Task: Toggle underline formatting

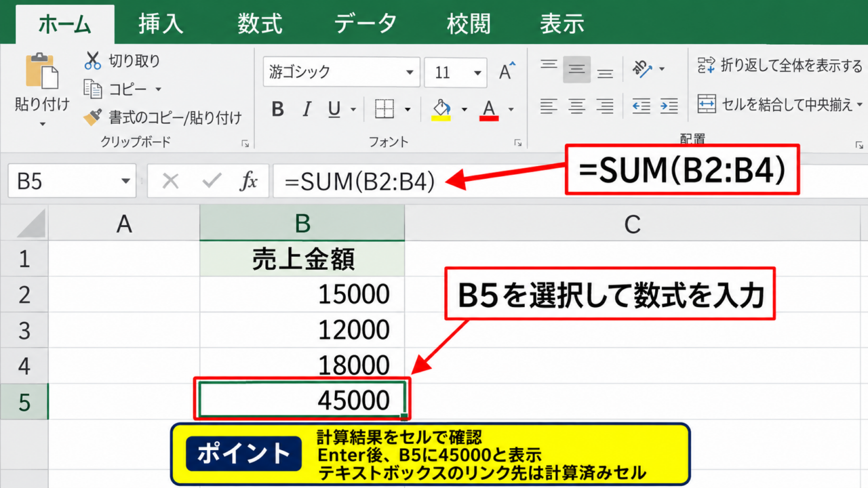Action: click(334, 109)
